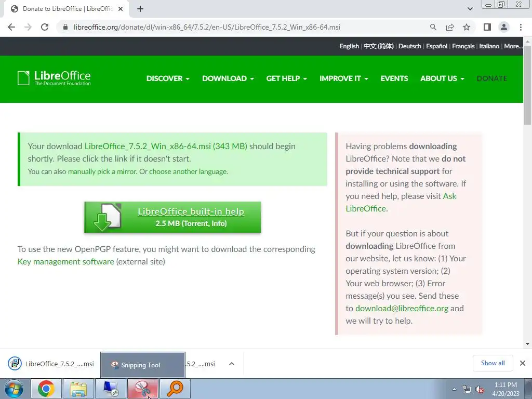Click the zoom magnifier icon in address bar
532x399 pixels.
[433, 27]
